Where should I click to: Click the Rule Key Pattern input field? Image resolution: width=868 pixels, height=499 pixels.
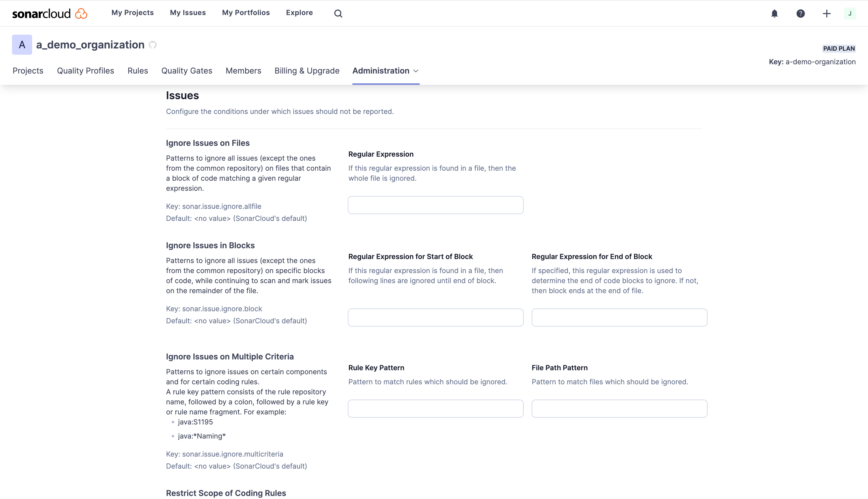pyautogui.click(x=435, y=408)
